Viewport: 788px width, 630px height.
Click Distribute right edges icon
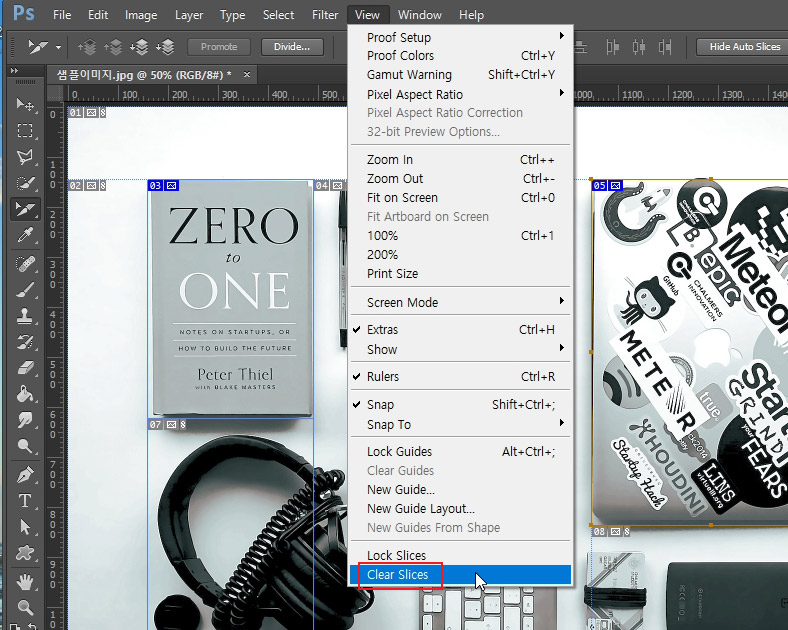tap(665, 47)
